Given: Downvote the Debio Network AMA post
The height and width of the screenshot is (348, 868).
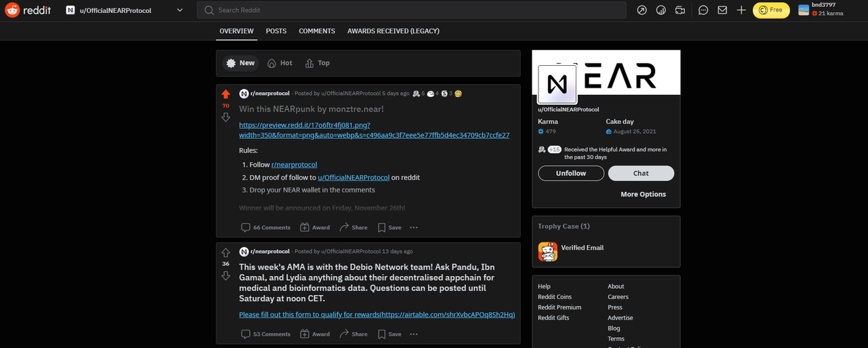Looking at the screenshot, I should coord(226,275).
